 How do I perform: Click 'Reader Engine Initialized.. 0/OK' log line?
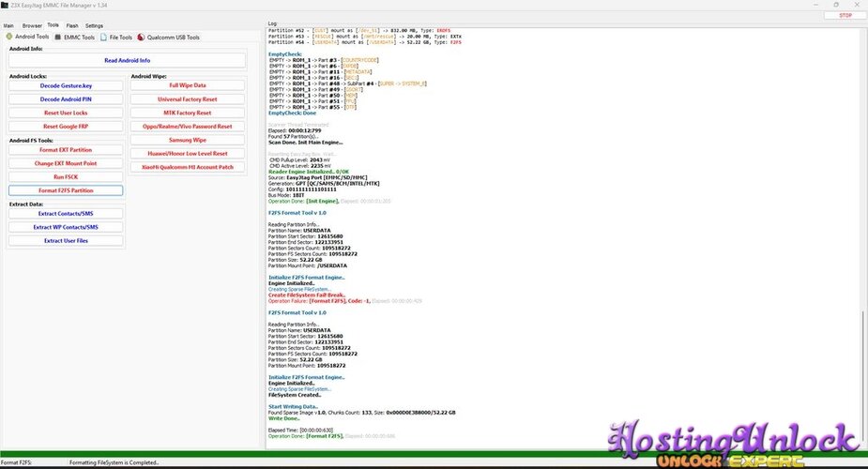tap(309, 172)
